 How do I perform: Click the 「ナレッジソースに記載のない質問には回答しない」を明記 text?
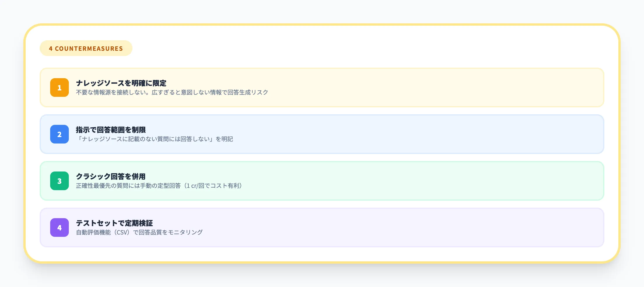coord(154,139)
